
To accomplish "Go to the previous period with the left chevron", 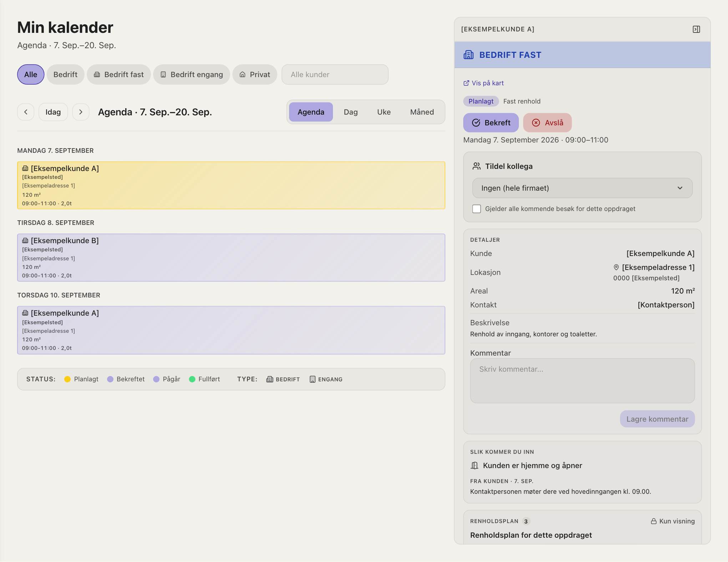I will point(26,112).
